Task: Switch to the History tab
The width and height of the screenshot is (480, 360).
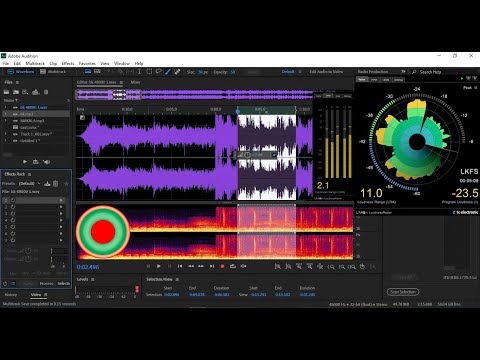Action: point(11,294)
